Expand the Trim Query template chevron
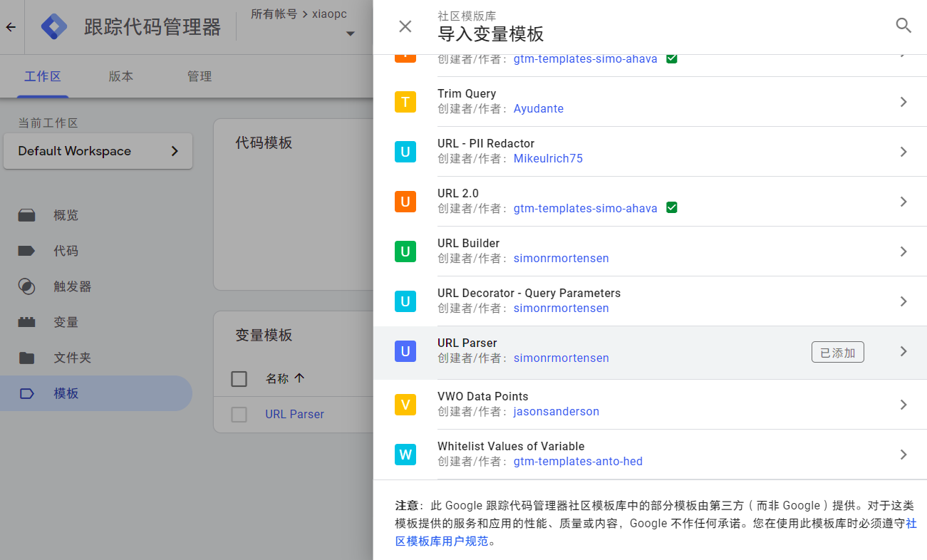The image size is (927, 560). point(903,102)
